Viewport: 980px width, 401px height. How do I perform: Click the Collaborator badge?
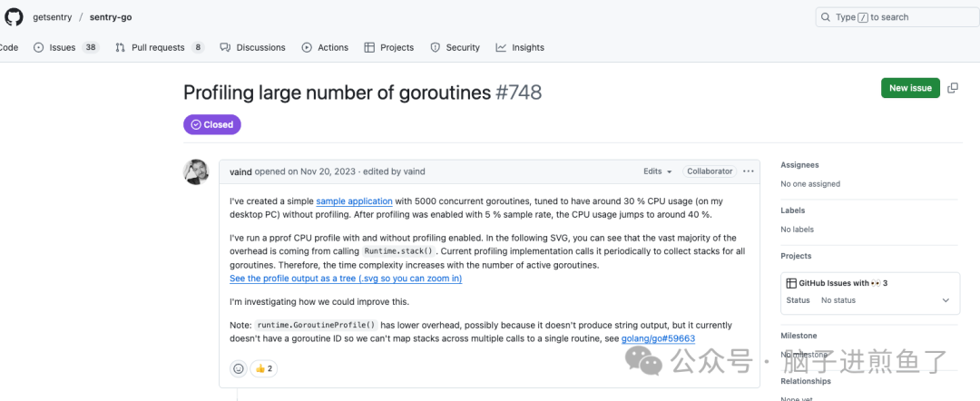(x=710, y=171)
